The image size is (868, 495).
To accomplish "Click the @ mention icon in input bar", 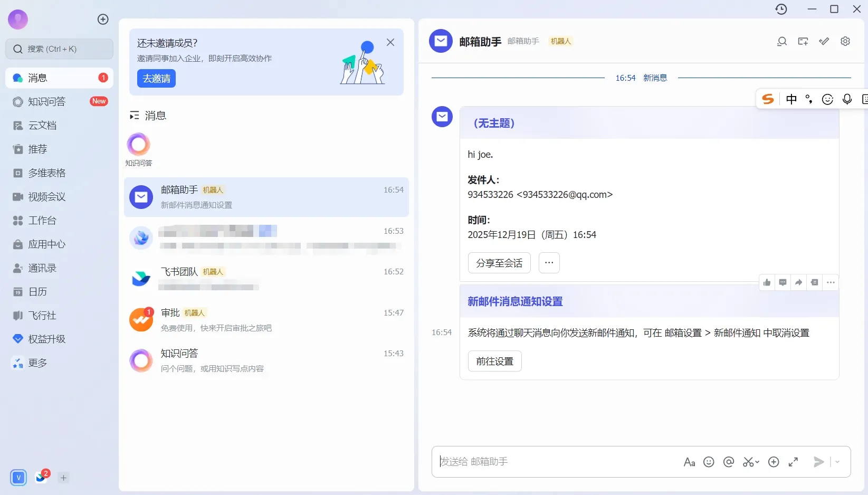I will coord(729,462).
